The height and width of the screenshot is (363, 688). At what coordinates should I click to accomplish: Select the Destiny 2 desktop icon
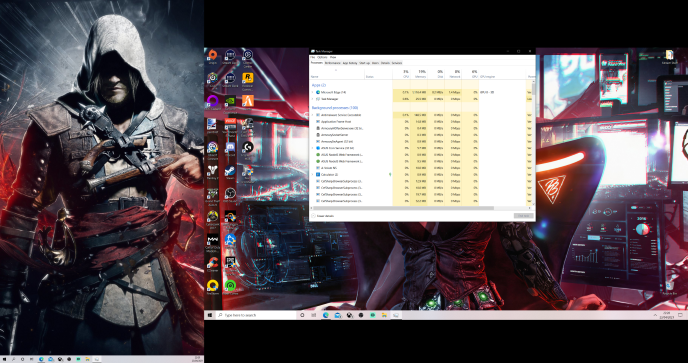point(212,170)
